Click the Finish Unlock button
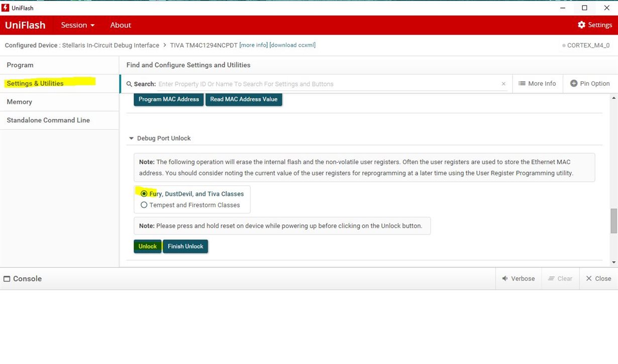 tap(185, 246)
